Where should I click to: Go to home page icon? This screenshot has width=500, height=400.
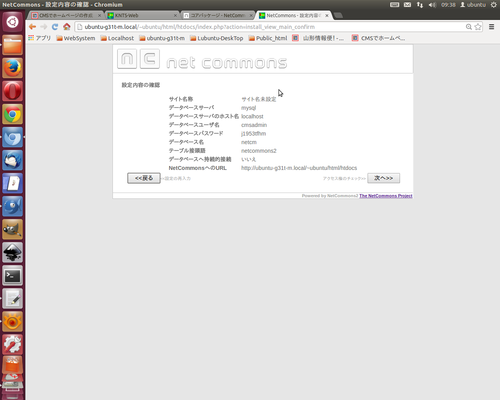point(67,27)
